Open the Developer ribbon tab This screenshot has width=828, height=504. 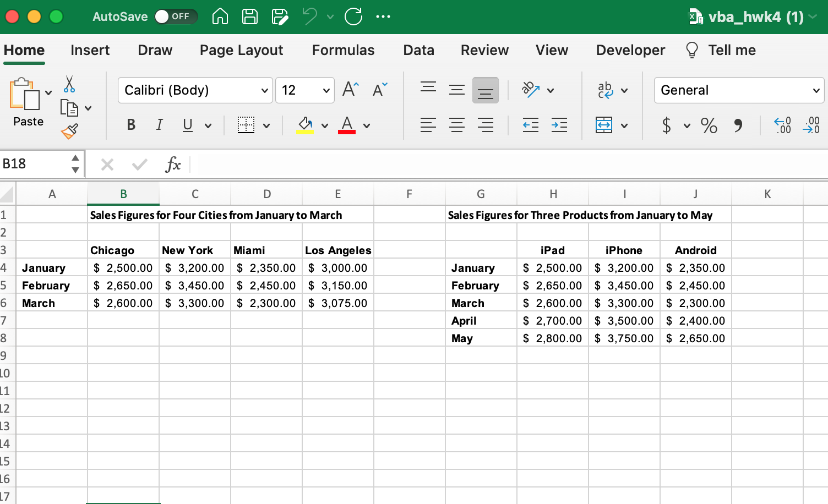(630, 50)
